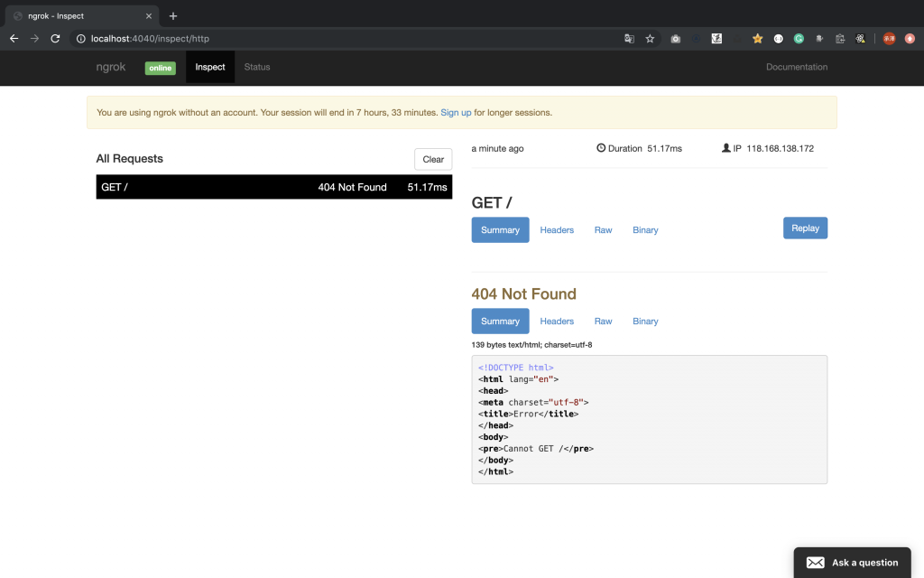Click the Duration 51.17ms value
The width and height of the screenshot is (924, 578).
(x=665, y=148)
